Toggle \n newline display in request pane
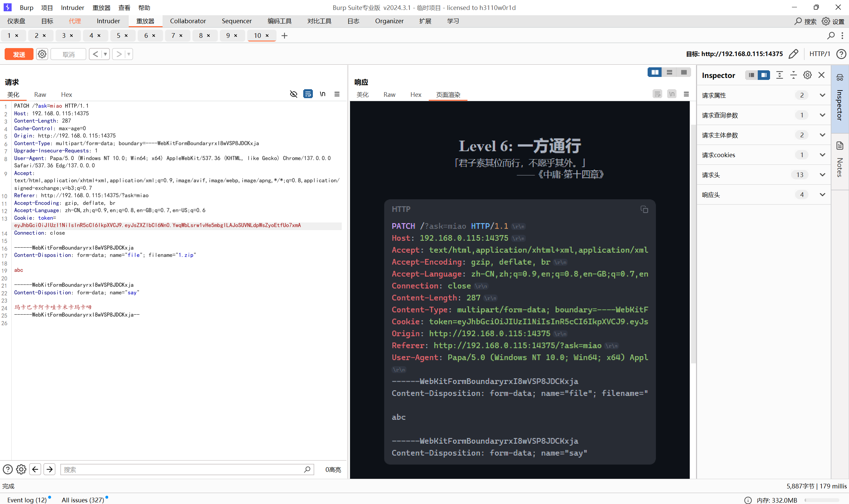 pos(322,94)
